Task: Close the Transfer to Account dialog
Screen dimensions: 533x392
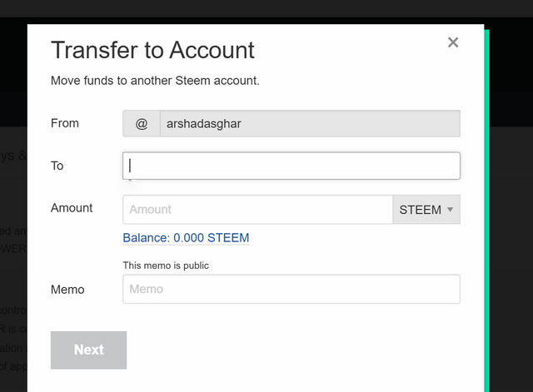Action: pos(453,42)
